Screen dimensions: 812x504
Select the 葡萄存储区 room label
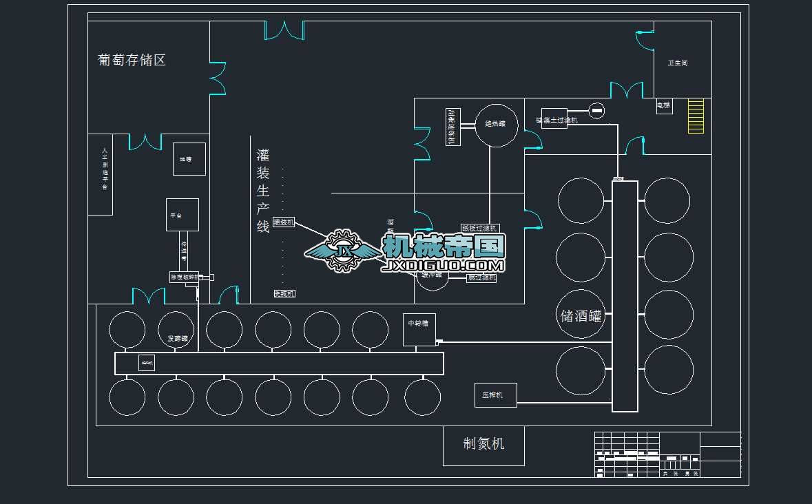[x=132, y=60]
